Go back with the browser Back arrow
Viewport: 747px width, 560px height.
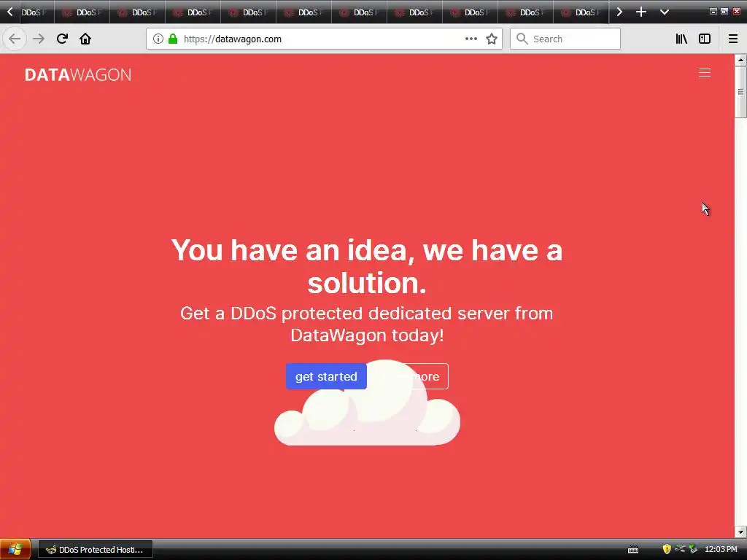tap(15, 39)
